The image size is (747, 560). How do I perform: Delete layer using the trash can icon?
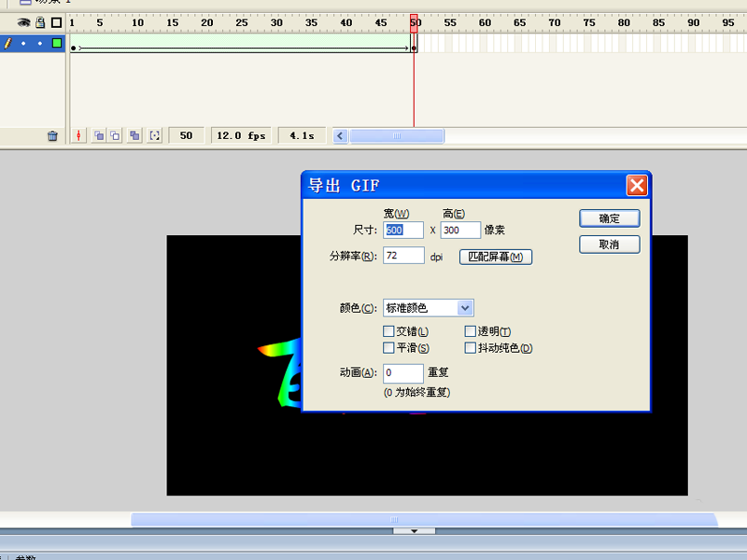tap(52, 136)
